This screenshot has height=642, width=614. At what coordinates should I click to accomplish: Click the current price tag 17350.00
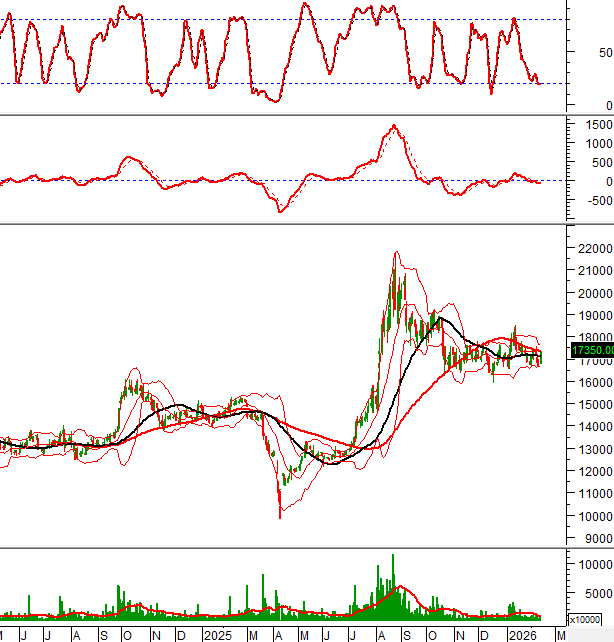click(x=590, y=350)
